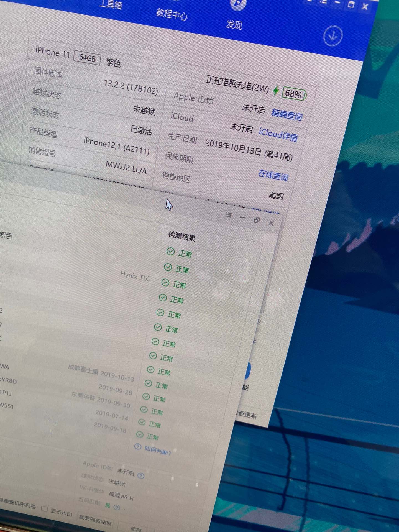The image size is (399, 532).
Task: Select sales model MWJJ2 LL/A
Action: click(126, 167)
